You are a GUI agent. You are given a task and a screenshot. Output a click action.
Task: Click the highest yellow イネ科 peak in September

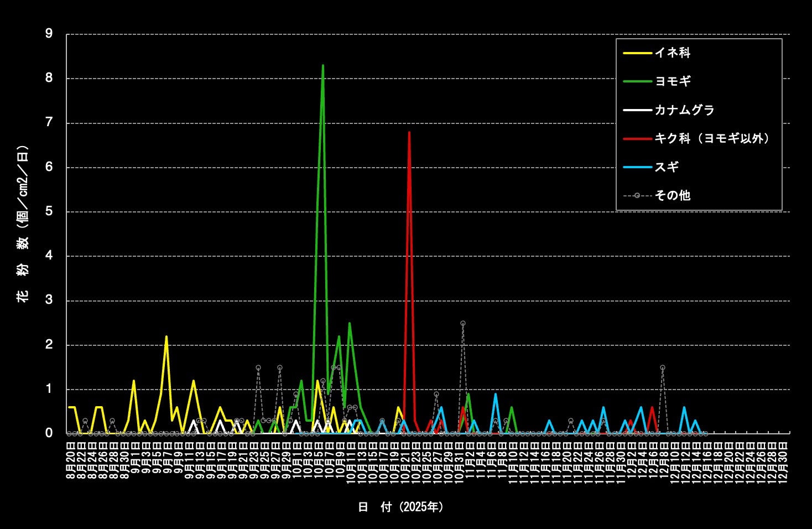click(x=166, y=336)
